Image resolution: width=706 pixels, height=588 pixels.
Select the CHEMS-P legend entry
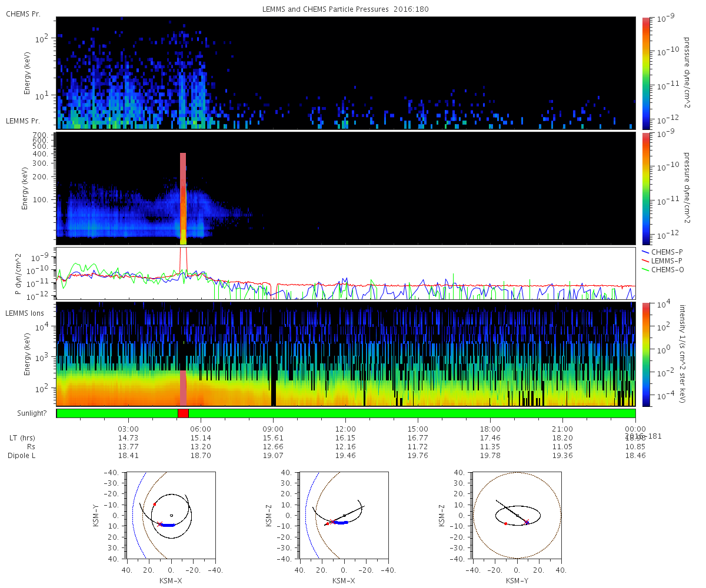[x=661, y=252]
